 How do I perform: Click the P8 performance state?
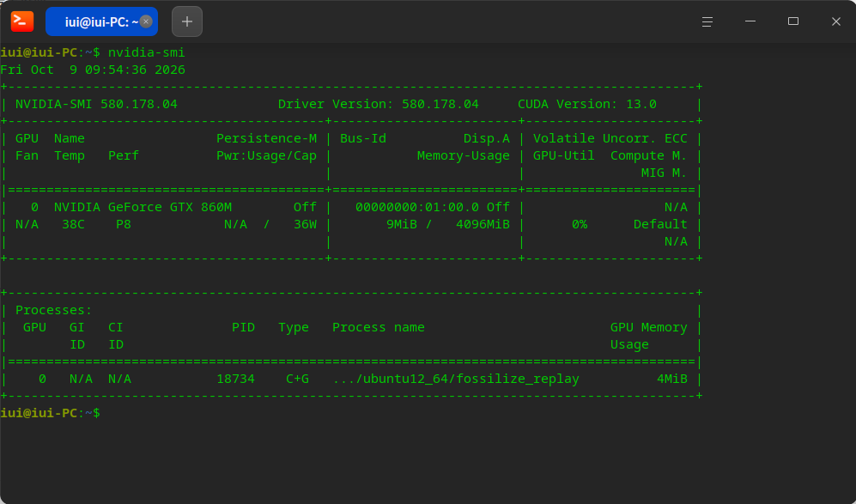(124, 224)
